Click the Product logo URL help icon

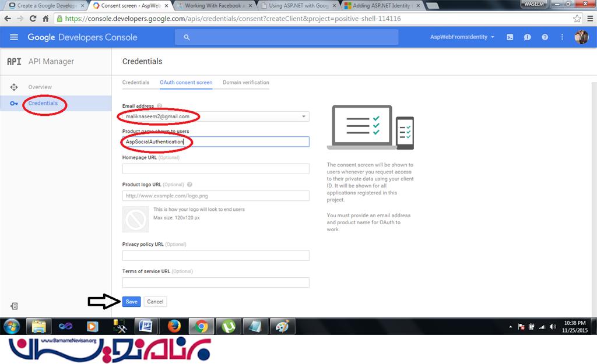point(189,185)
